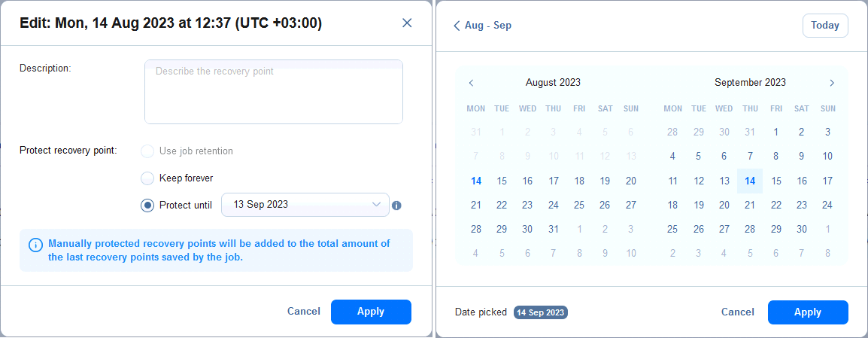Click Cancel in the calendar panel
This screenshot has width=868, height=338.
tap(738, 312)
